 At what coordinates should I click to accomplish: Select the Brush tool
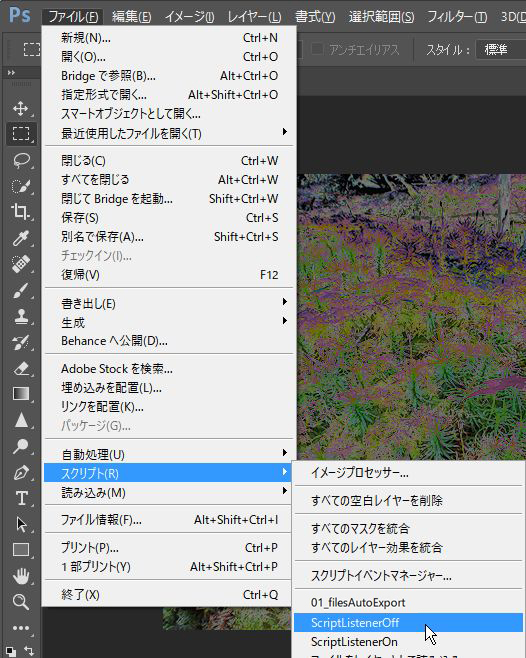(x=21, y=290)
